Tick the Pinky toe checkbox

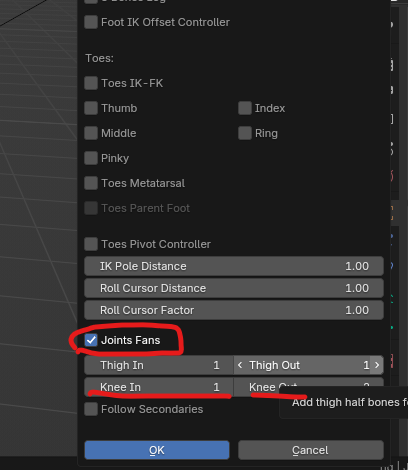(x=91, y=158)
